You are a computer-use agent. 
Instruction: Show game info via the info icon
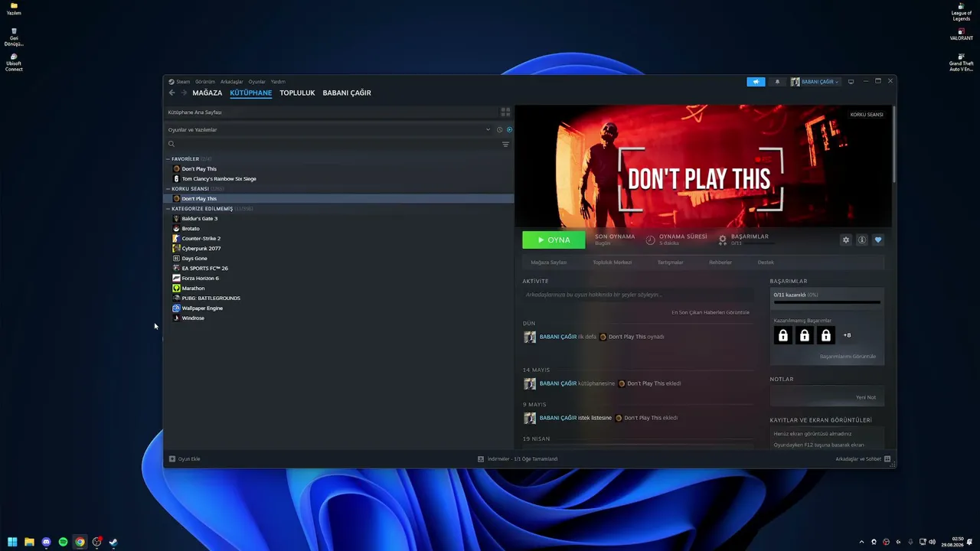click(x=862, y=240)
